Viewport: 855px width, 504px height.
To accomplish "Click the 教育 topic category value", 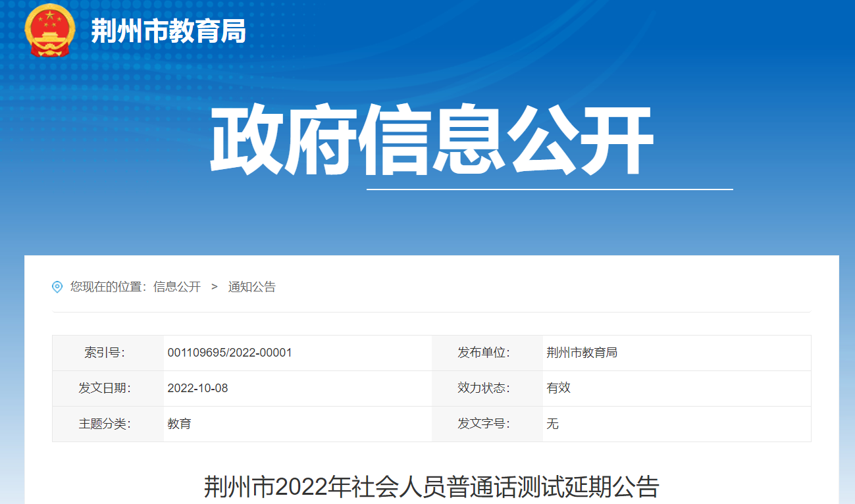I will click(x=179, y=424).
